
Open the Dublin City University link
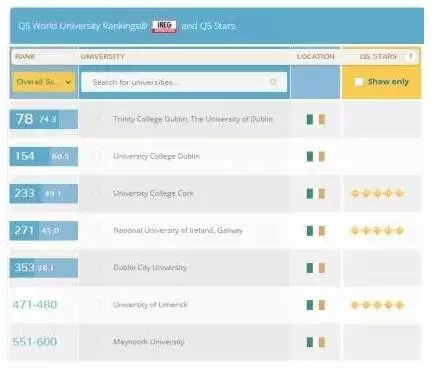150,267
